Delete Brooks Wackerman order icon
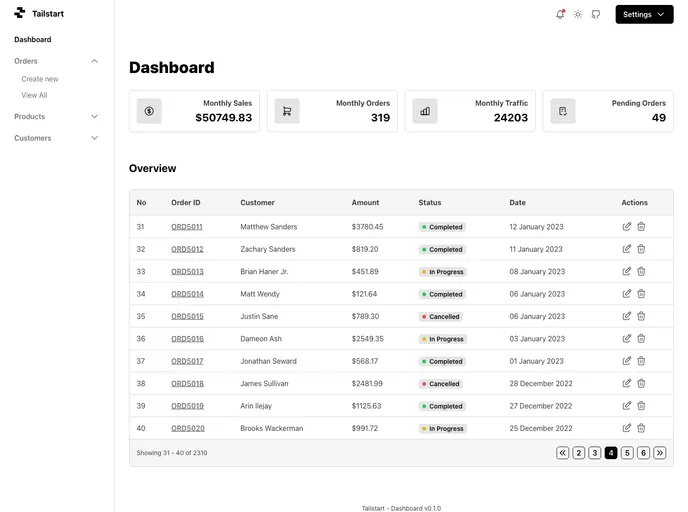The image size is (688, 512). click(641, 428)
